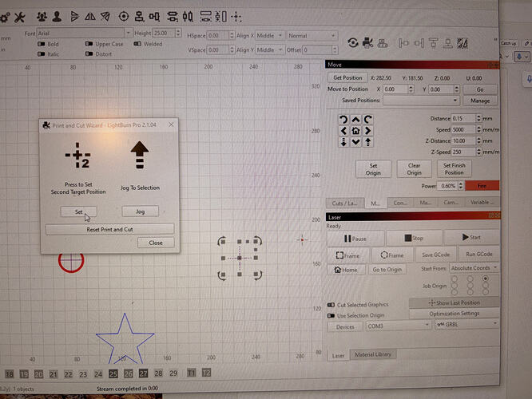Select top-left Job Origin radio button
This screenshot has width=532, height=399.
tap(455, 279)
